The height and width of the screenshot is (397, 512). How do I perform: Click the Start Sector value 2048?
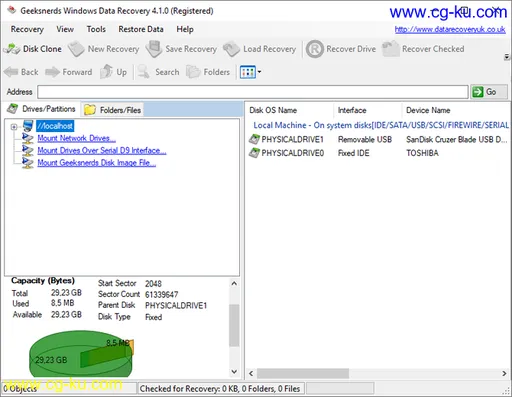tap(153, 284)
